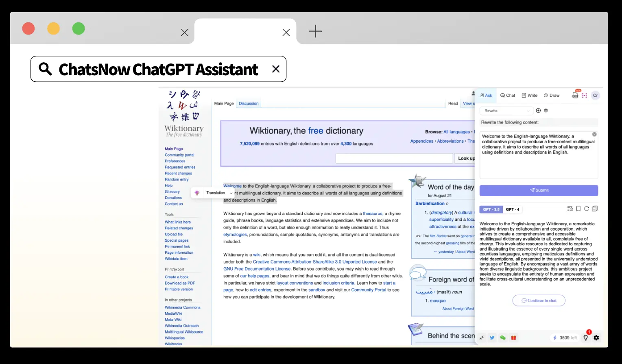Click the thesaurus link in the article

pos(373,214)
